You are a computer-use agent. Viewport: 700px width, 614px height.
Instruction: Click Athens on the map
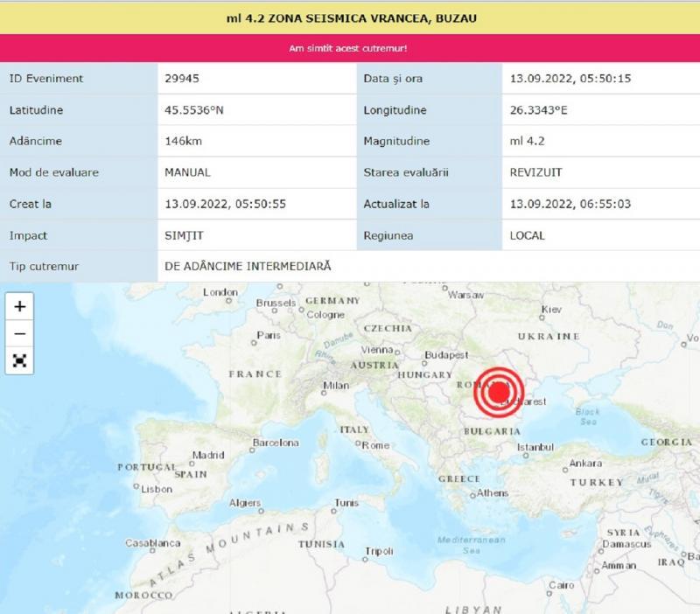[x=493, y=493]
